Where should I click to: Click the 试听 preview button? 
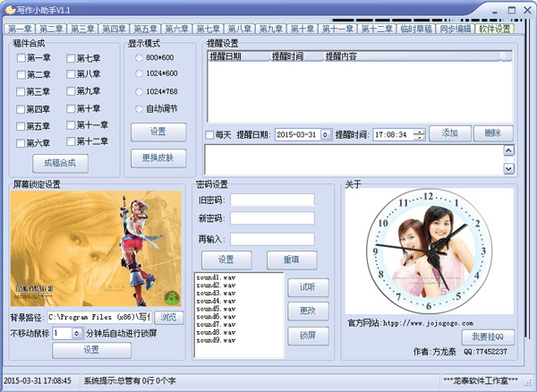(x=308, y=287)
